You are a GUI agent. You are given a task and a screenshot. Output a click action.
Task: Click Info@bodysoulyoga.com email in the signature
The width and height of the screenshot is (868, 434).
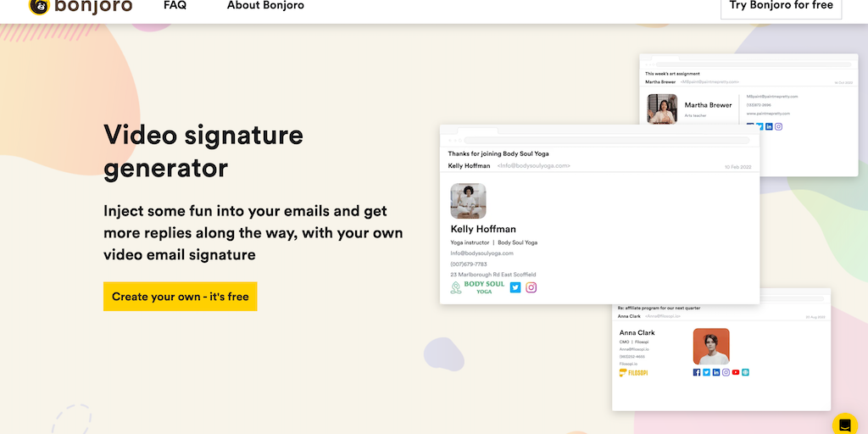point(481,253)
